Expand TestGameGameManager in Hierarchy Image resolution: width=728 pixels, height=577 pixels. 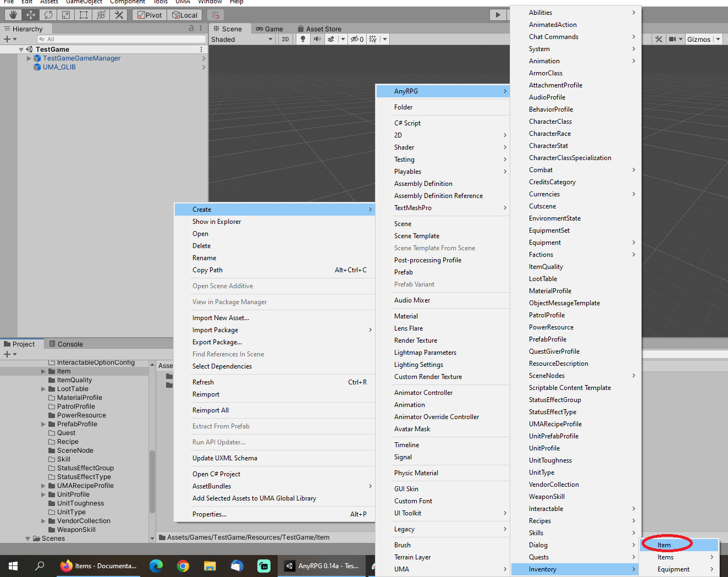point(29,58)
